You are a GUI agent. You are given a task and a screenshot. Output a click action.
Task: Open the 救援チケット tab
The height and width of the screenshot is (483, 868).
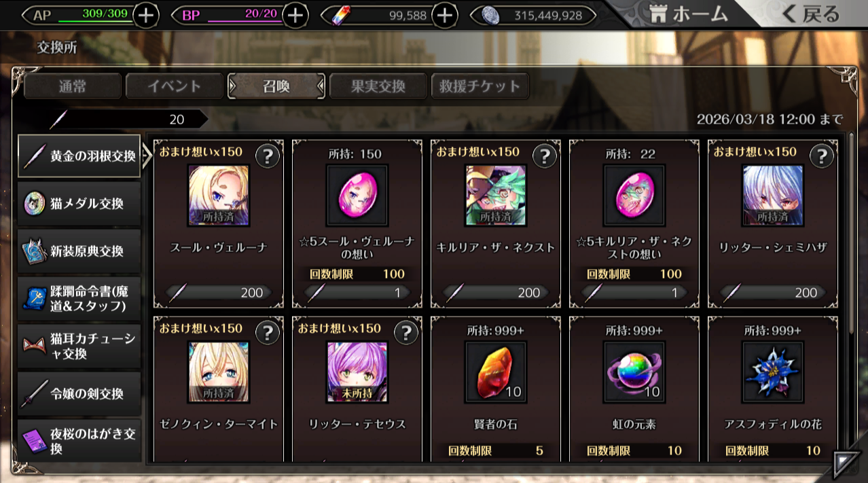480,86
